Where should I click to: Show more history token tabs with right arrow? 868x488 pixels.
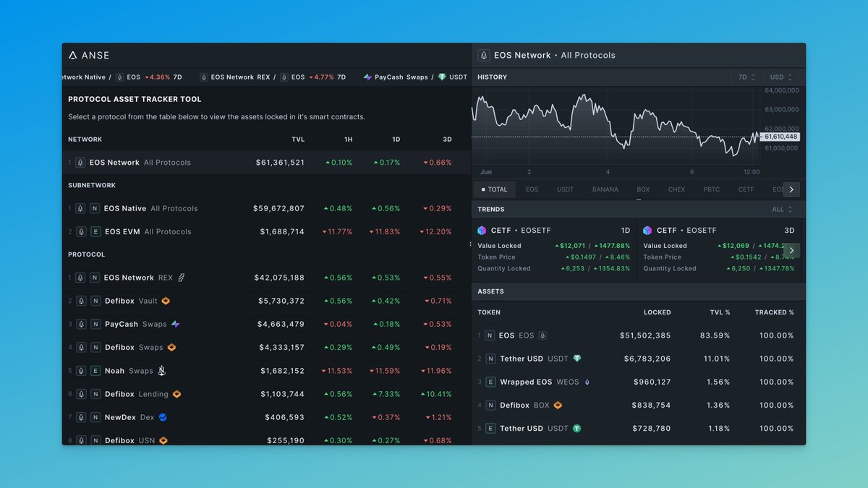pos(791,189)
